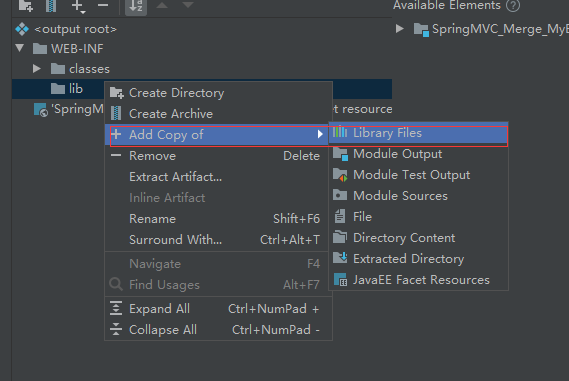Select File in the submenu
This screenshot has width=569, height=381.
coord(418,217)
